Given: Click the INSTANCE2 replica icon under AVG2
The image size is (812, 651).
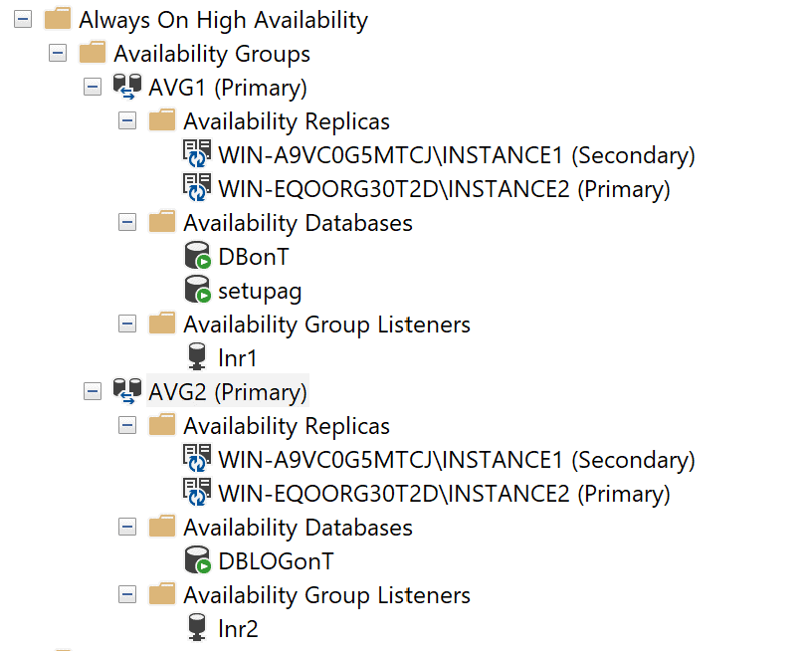Looking at the screenshot, I should point(197,494).
